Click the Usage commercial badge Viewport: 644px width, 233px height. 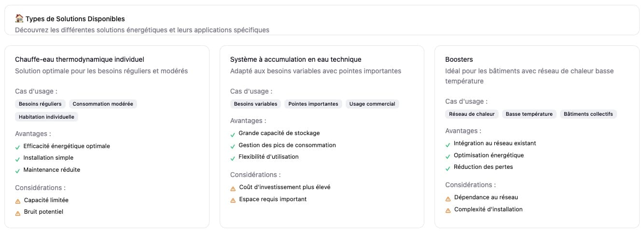[372, 104]
